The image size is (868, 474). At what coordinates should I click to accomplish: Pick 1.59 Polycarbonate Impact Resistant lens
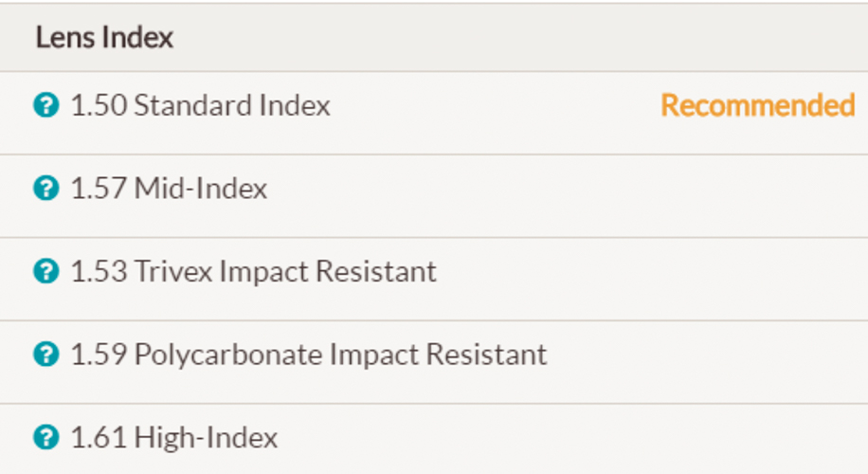click(x=308, y=355)
